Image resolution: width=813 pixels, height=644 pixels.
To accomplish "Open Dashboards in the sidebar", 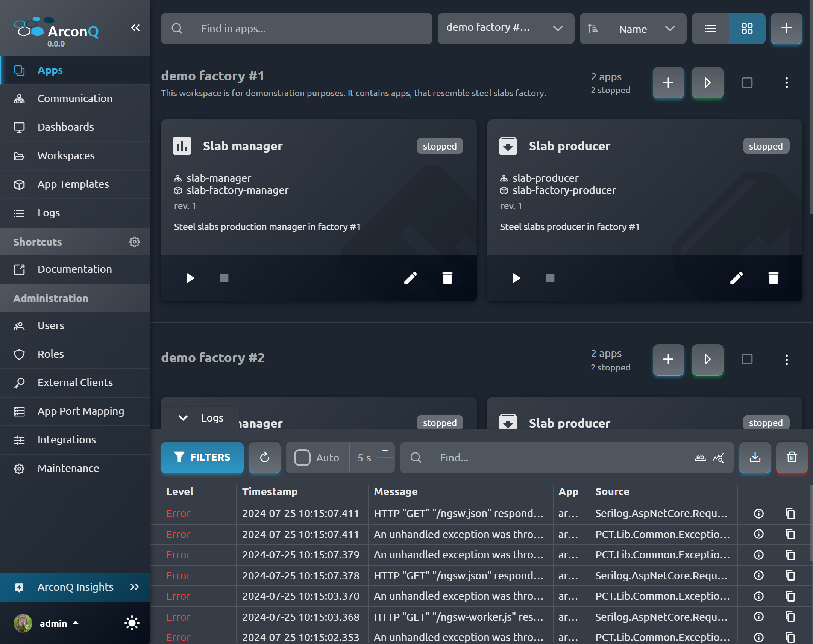I will (66, 127).
